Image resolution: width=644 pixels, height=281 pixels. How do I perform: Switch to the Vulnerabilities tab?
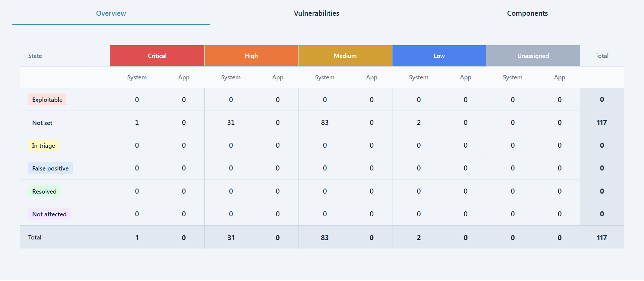pyautogui.click(x=316, y=13)
